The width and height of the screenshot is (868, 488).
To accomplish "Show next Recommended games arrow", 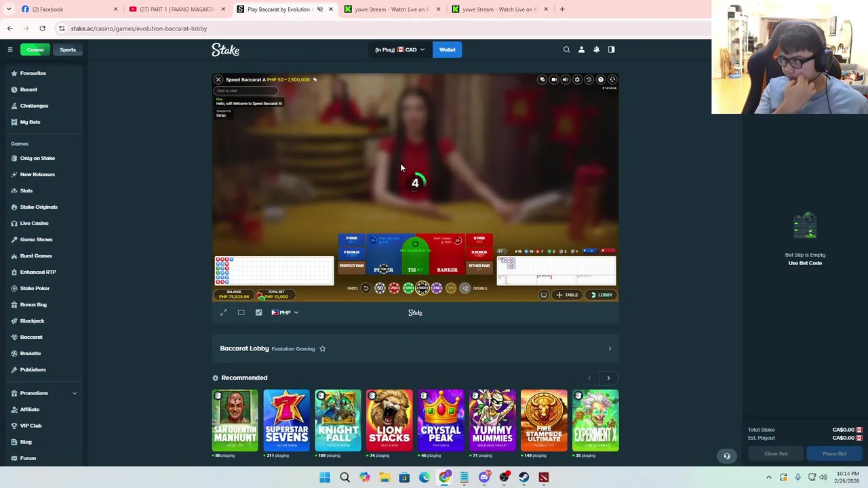I will coord(608,378).
